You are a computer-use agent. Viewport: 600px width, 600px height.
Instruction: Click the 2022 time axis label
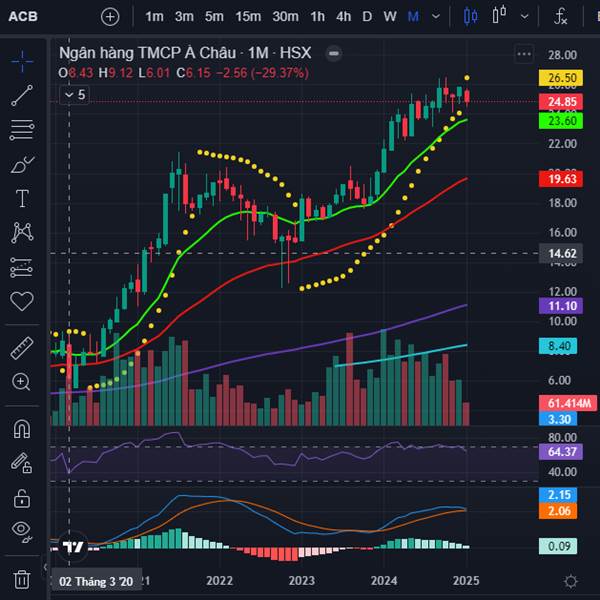tap(220, 581)
